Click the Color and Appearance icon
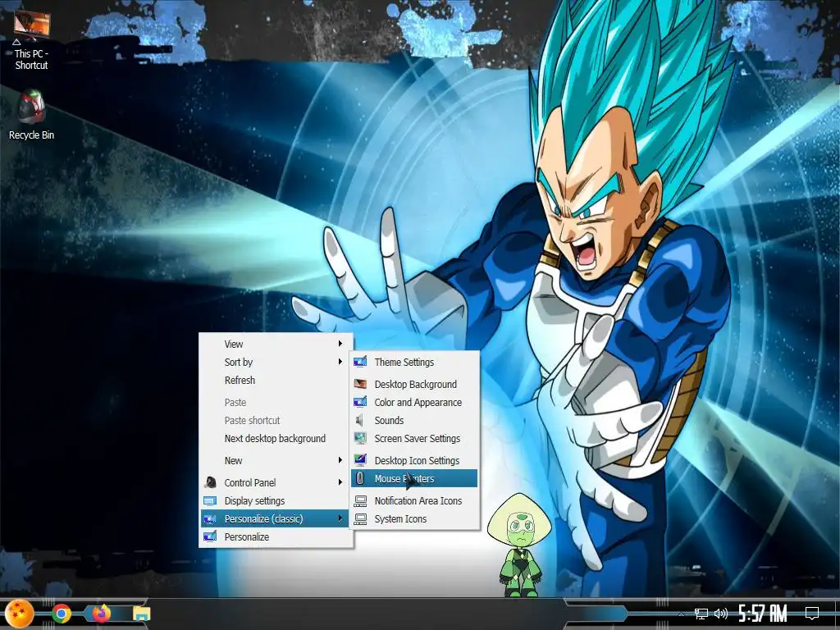The image size is (840, 630). [x=361, y=402]
